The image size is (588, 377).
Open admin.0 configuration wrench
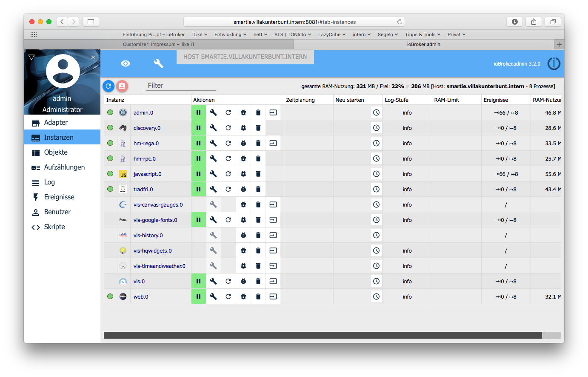tap(214, 112)
